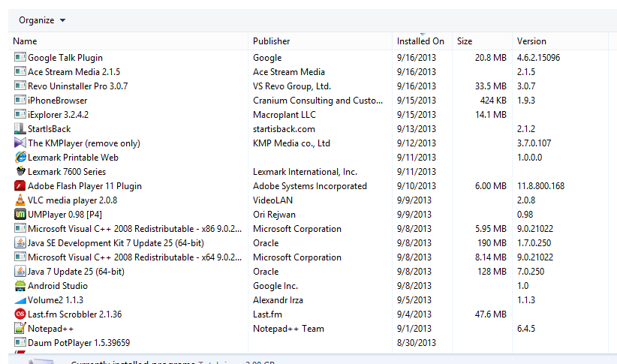Click the UMPlayer program icon

(x=20, y=214)
